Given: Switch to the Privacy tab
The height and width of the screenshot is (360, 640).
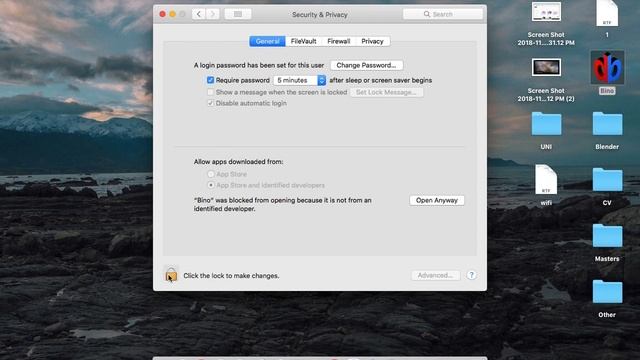Looking at the screenshot, I should pyautogui.click(x=372, y=41).
